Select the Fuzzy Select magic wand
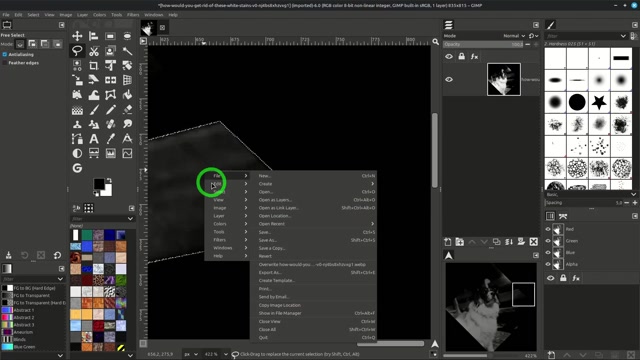Viewport: 640px width, 360px height. pyautogui.click(x=127, y=51)
